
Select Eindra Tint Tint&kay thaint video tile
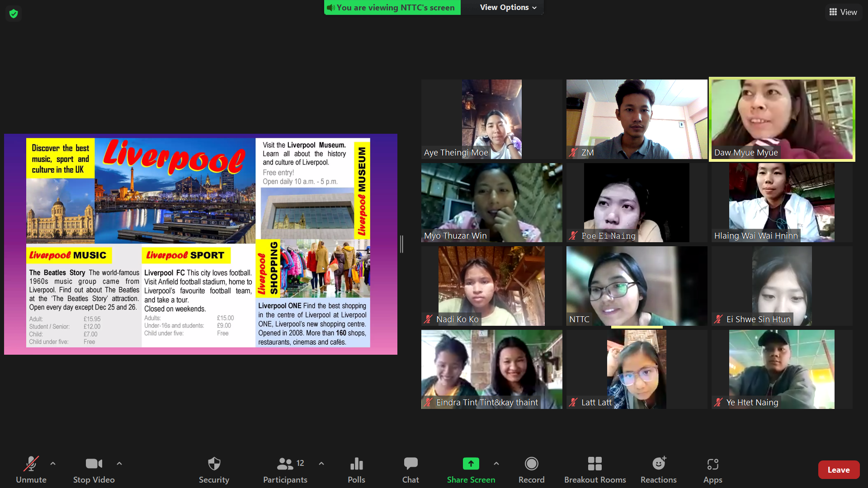tap(491, 369)
